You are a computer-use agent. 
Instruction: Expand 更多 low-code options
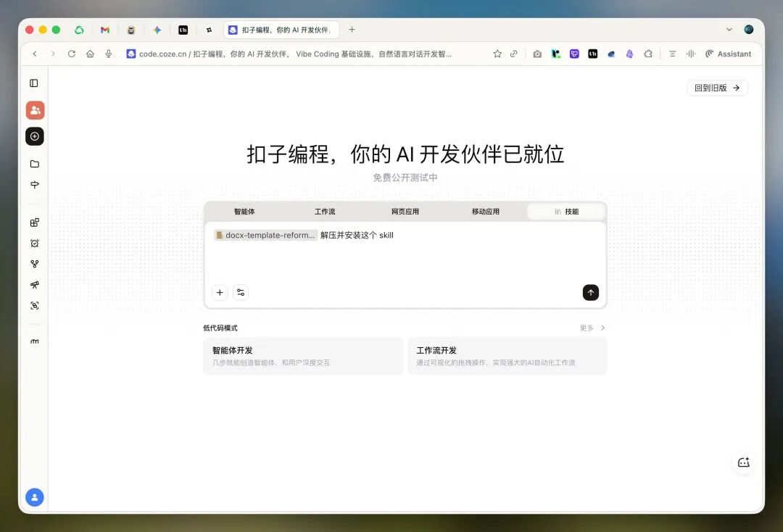click(x=592, y=328)
